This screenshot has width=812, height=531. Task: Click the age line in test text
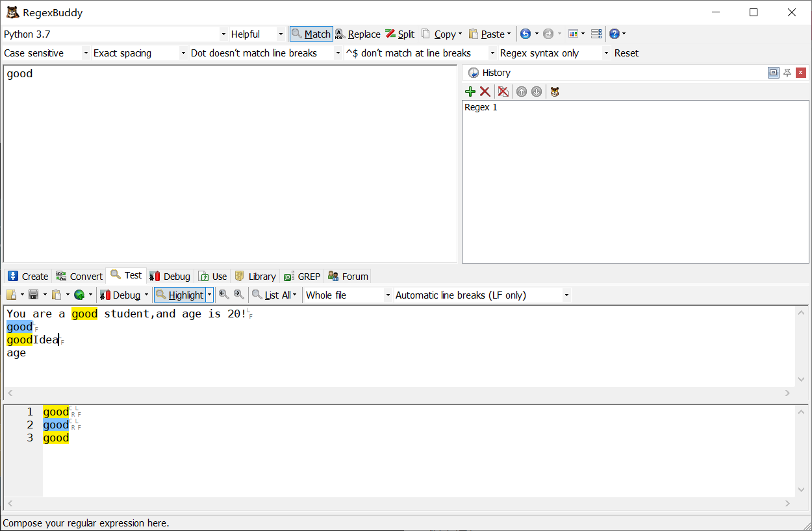pyautogui.click(x=16, y=354)
